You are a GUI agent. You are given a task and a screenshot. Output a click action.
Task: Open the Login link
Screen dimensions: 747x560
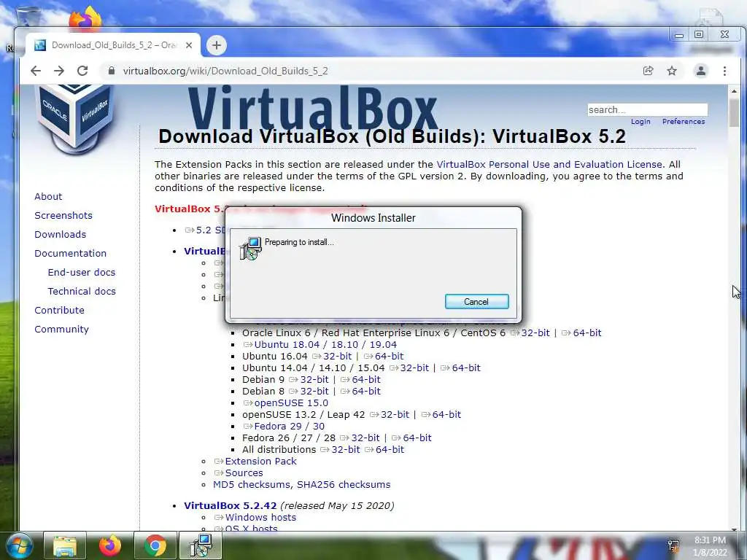point(640,122)
